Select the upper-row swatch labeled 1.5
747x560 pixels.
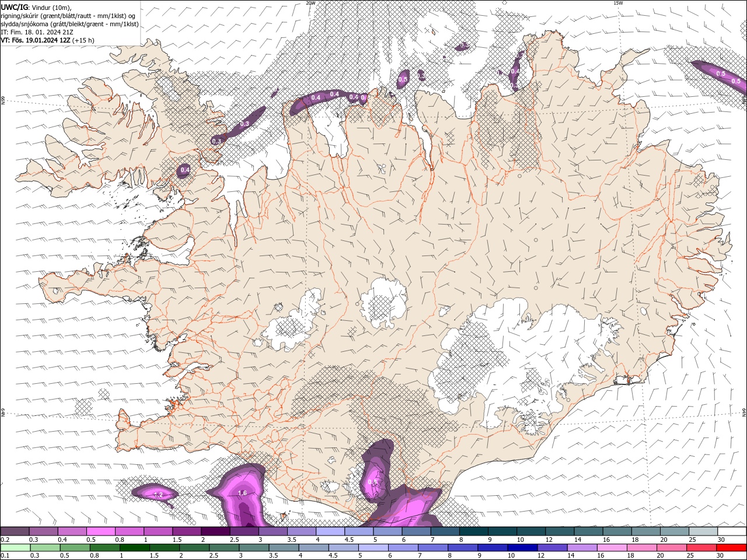[187, 531]
